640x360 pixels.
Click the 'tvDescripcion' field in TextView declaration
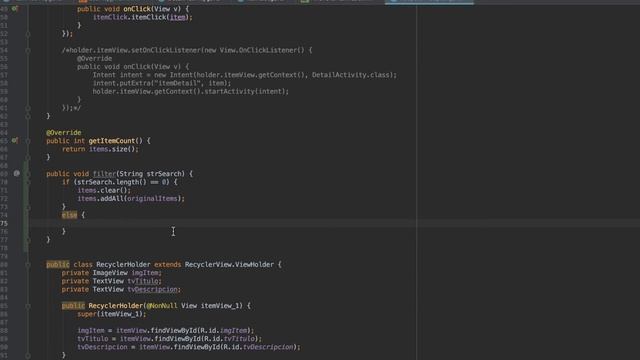[x=153, y=289]
